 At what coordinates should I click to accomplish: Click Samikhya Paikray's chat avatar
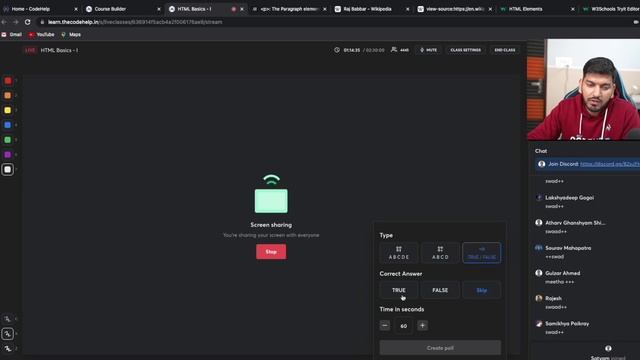(x=539, y=324)
